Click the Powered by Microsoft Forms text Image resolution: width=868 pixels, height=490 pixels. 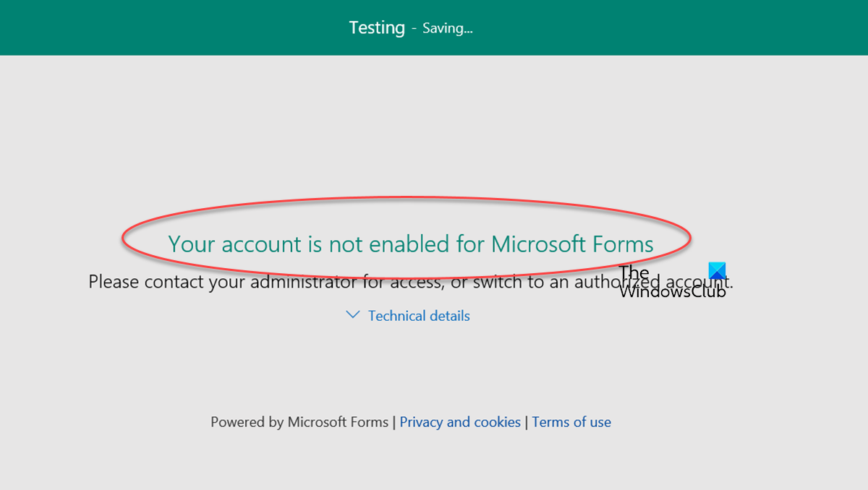(299, 422)
